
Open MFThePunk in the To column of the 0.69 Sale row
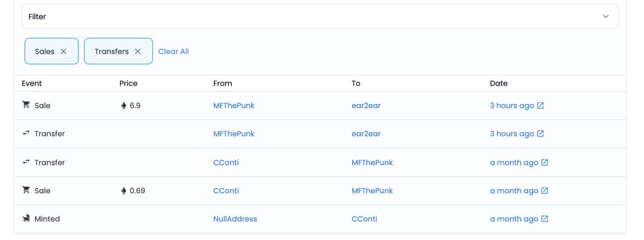click(372, 191)
